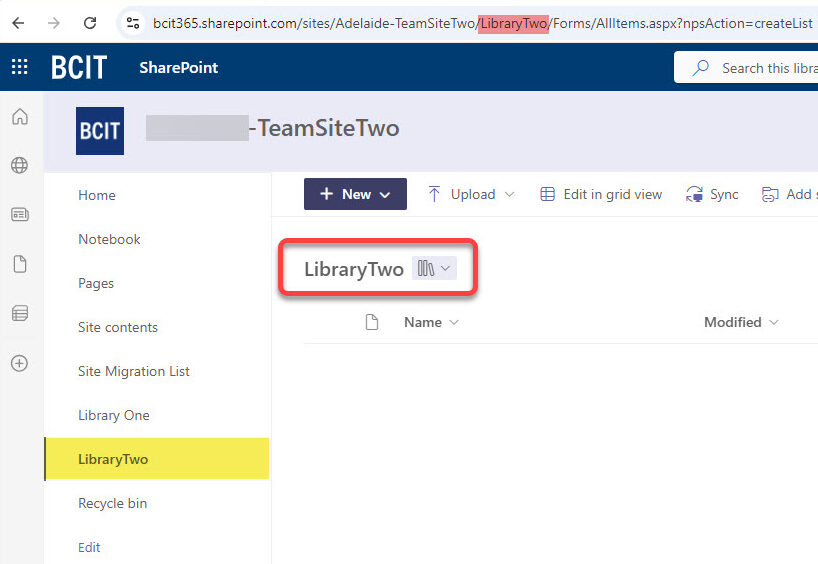This screenshot has height=564, width=818.
Task: Click the Sync button
Action: point(712,195)
